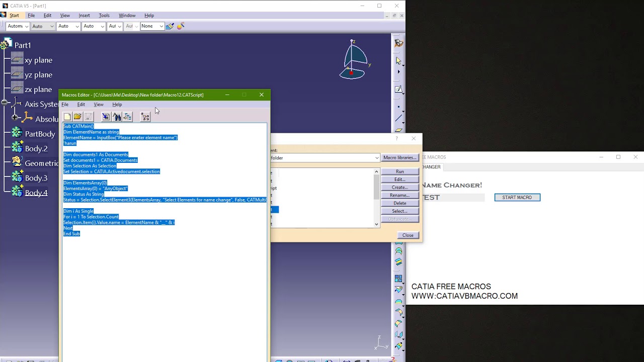Viewport: 644px width, 362px height.
Task: Expand the Absolute axis system node
Action: pyautogui.click(x=15, y=118)
